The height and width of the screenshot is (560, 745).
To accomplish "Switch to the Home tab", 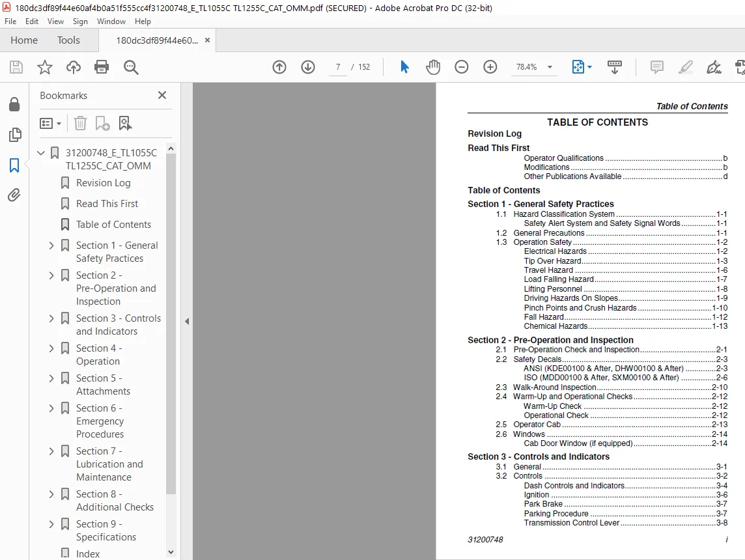I will coord(24,40).
